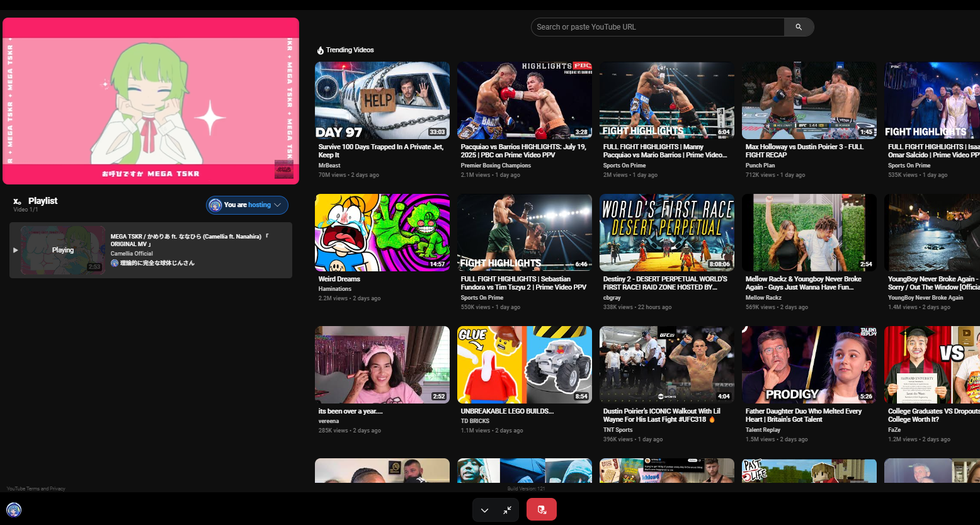Click 'Survive 100 Days Trapped In A Private Jet' title

tap(381, 151)
